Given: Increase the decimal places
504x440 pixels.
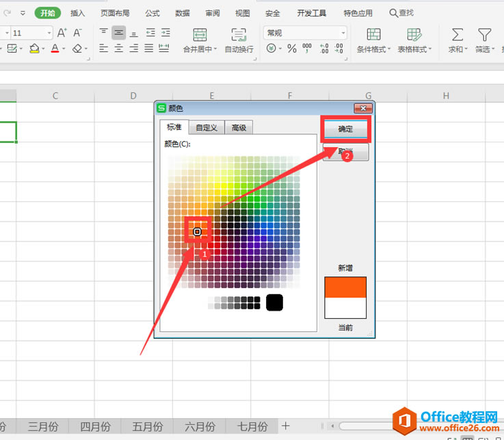Looking at the screenshot, I should pyautogui.click(x=324, y=49).
